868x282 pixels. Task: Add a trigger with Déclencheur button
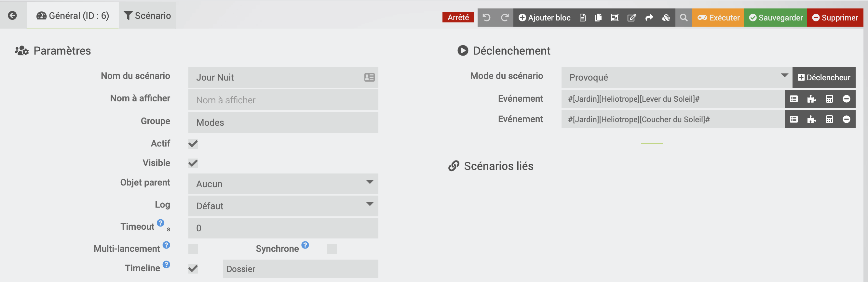coord(824,77)
